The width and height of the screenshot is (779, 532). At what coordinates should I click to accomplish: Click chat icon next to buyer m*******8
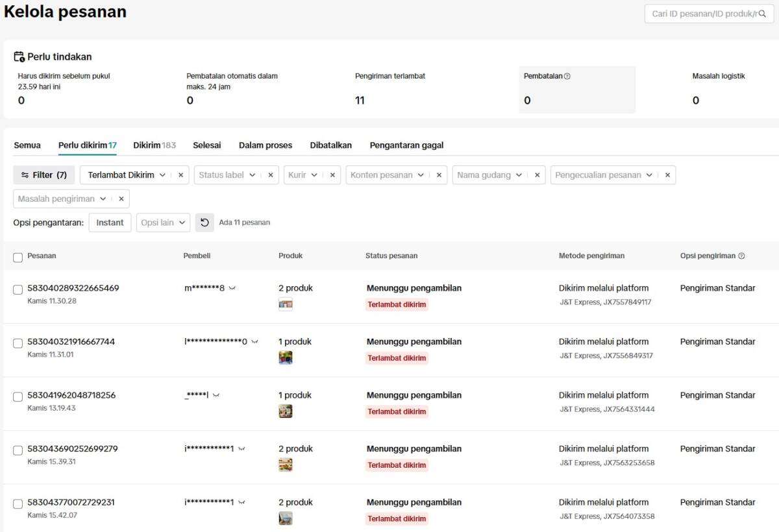click(x=232, y=288)
